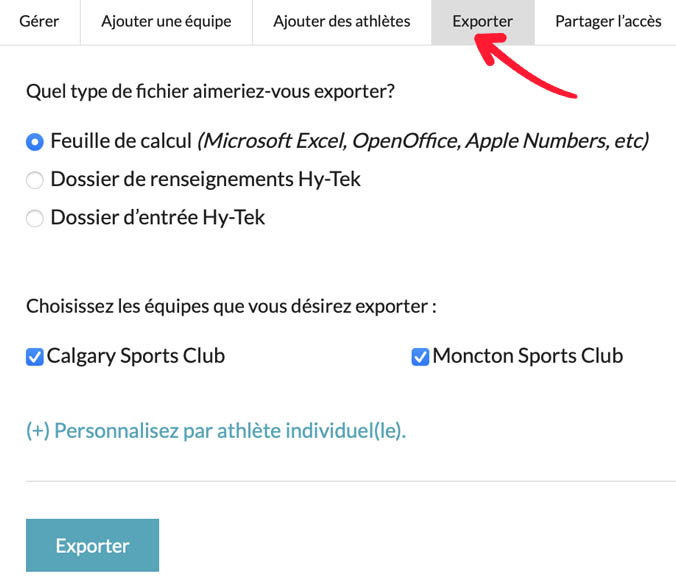Viewport: 676px width, 583px height.
Task: Click the 'Choisissez les équipes' heading text
Action: tap(231, 306)
